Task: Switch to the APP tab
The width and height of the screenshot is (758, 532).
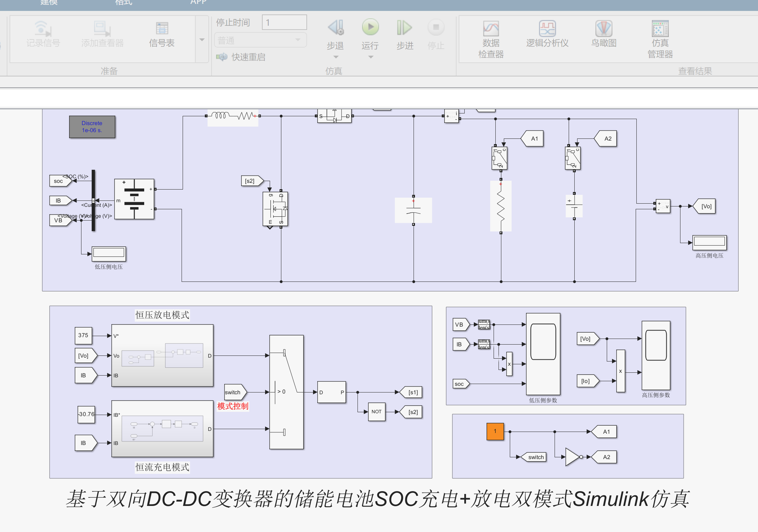Action: [x=198, y=2]
